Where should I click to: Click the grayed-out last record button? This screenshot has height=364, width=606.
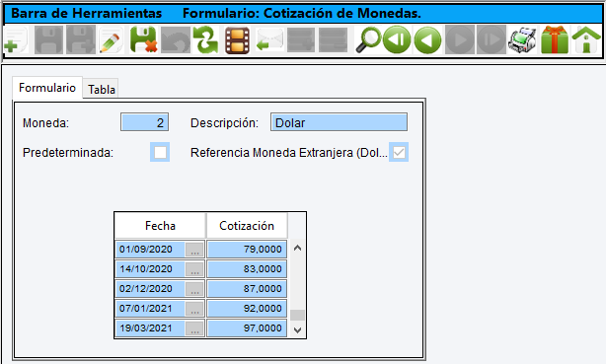[x=492, y=39]
